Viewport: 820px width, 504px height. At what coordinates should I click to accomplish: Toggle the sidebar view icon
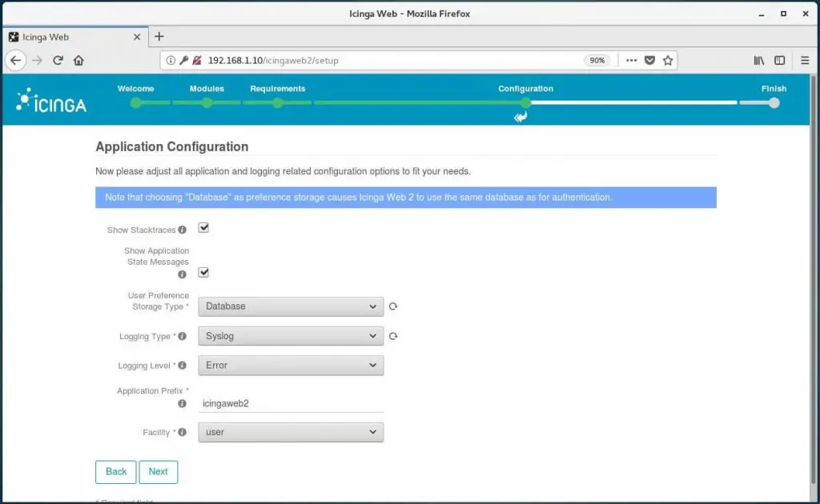coord(780,61)
